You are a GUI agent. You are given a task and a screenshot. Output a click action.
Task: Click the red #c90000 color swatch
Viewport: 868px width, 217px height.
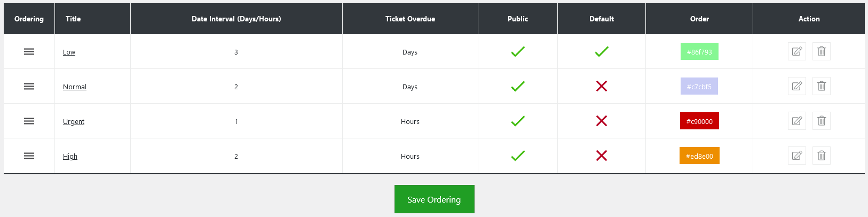pos(699,121)
